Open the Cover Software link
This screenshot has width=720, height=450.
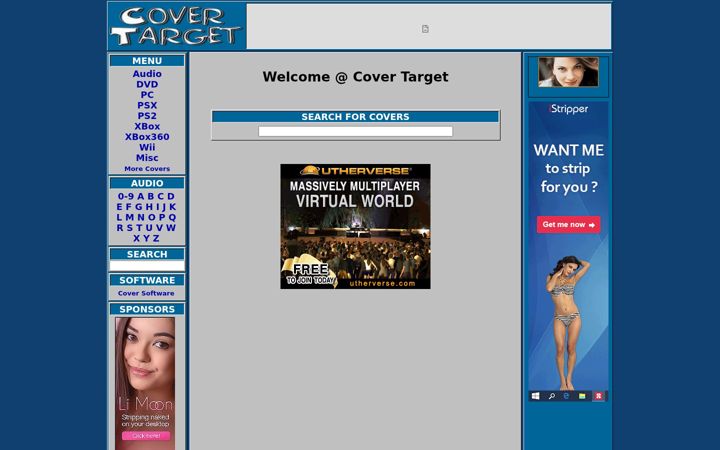point(146,293)
